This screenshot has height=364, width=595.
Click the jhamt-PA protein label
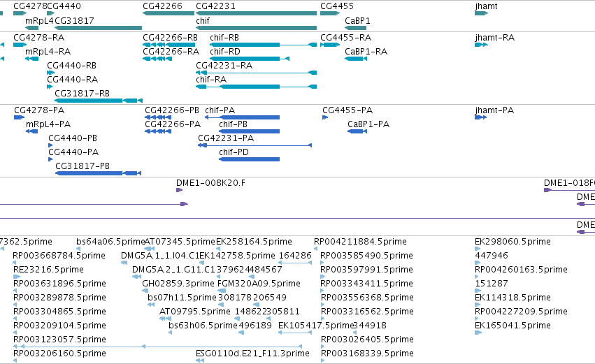[494, 110]
